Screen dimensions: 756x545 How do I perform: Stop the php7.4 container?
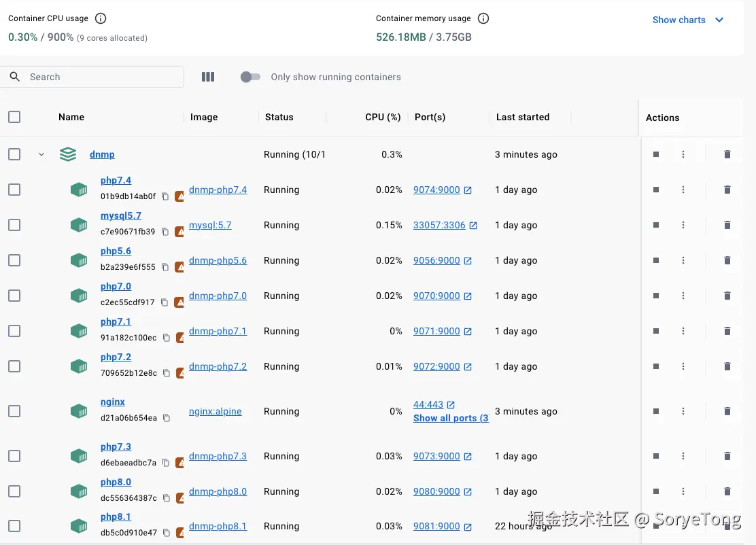(x=655, y=190)
